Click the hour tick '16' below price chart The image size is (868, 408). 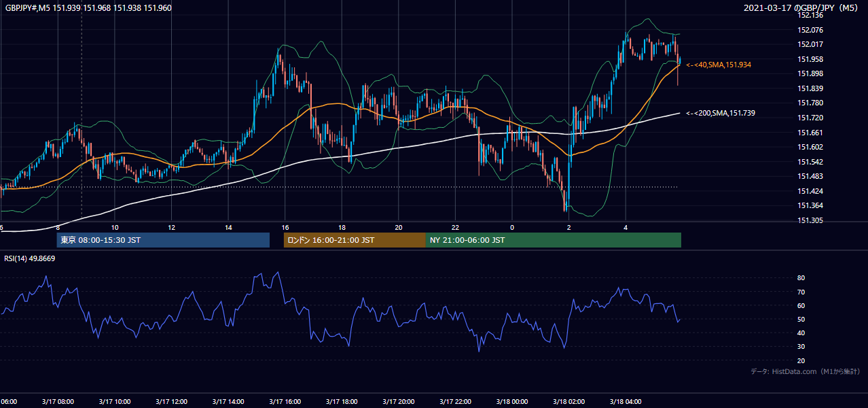tap(285, 227)
